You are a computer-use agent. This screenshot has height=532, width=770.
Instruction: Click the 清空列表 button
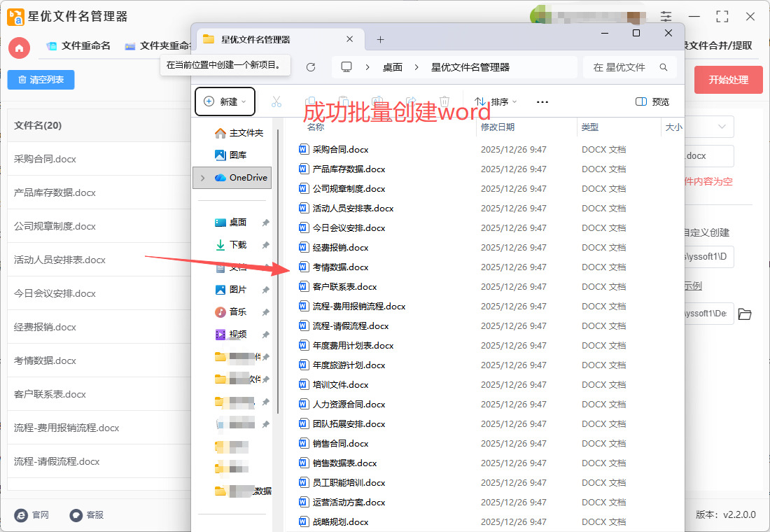pyautogui.click(x=41, y=80)
